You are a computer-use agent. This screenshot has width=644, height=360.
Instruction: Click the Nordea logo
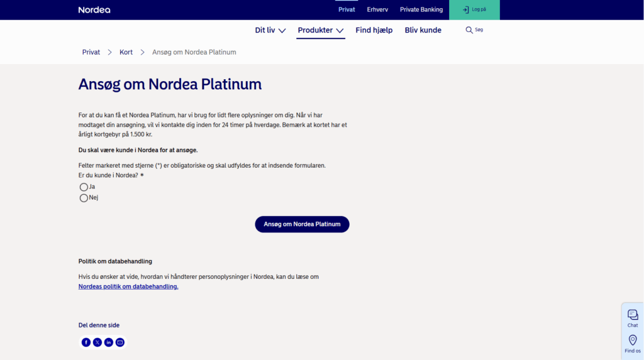[94, 10]
